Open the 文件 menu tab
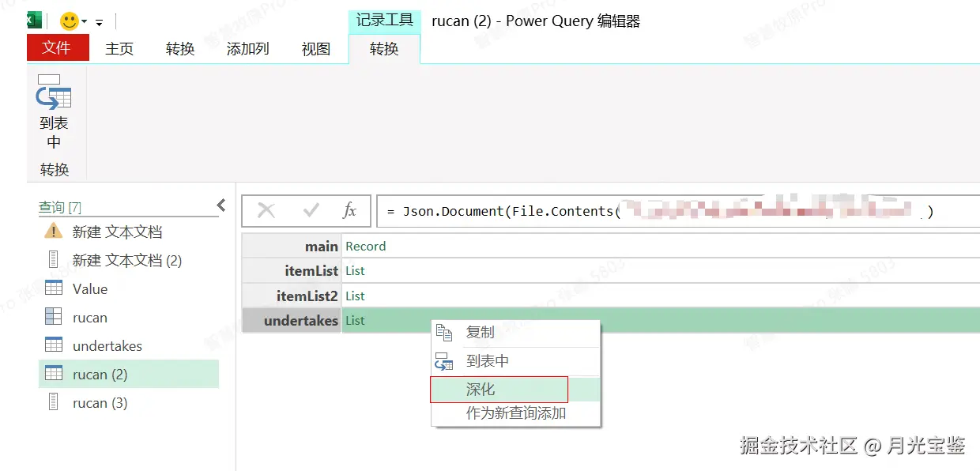 pyautogui.click(x=56, y=48)
